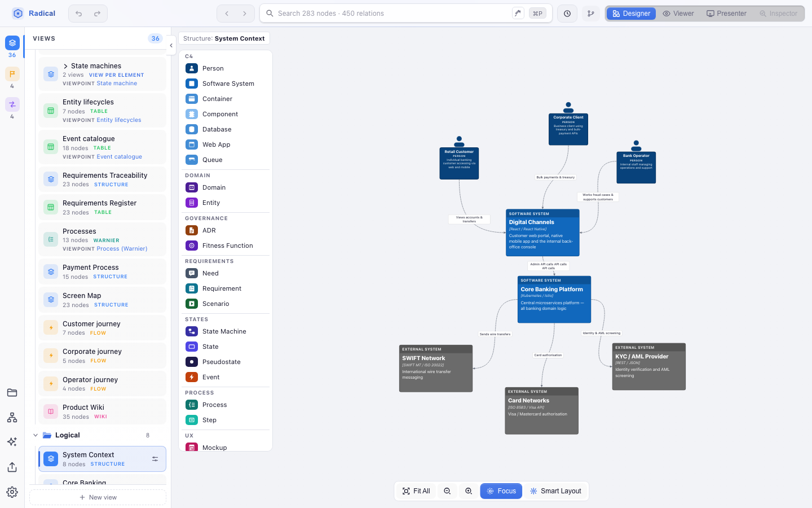Collapse the views side panel
The height and width of the screenshot is (508, 812).
[x=171, y=46]
